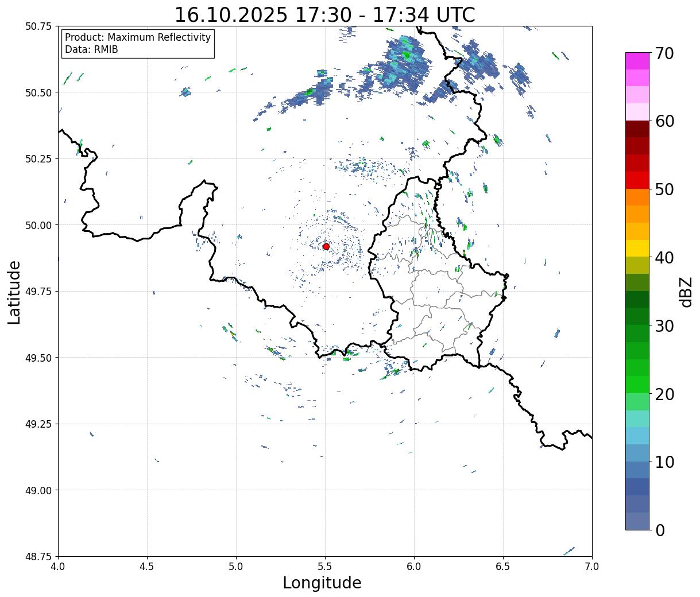Click the 50.50 latitude tick label
The image size is (700, 597).
(38, 92)
